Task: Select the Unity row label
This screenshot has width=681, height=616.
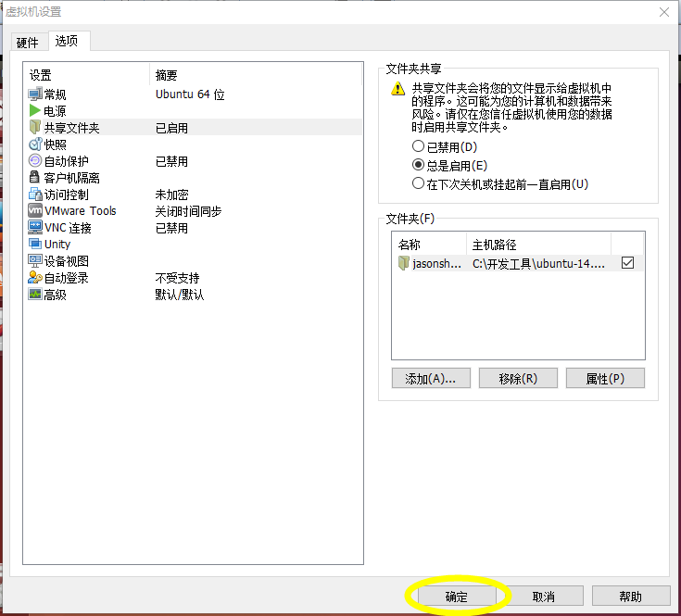Action: [57, 244]
